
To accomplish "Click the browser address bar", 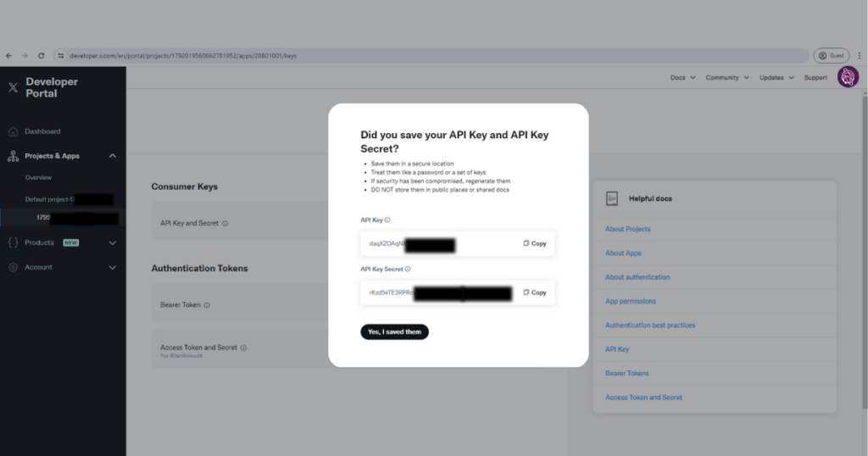I will 424,56.
